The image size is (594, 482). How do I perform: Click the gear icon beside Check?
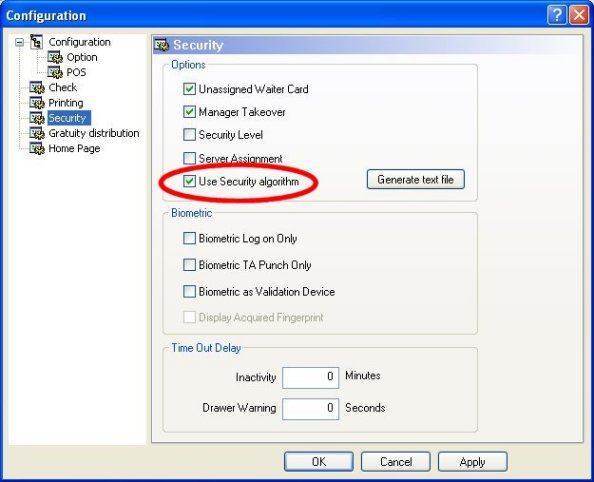coord(37,88)
